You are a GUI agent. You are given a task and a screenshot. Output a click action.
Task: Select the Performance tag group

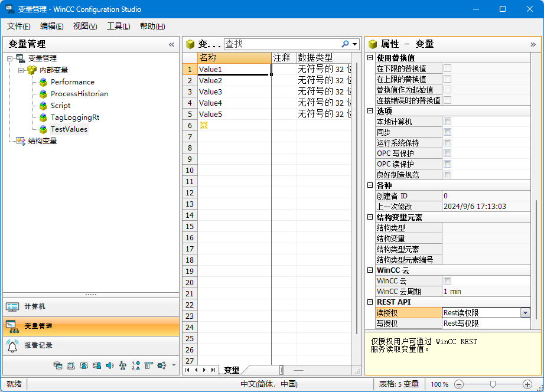pos(73,82)
